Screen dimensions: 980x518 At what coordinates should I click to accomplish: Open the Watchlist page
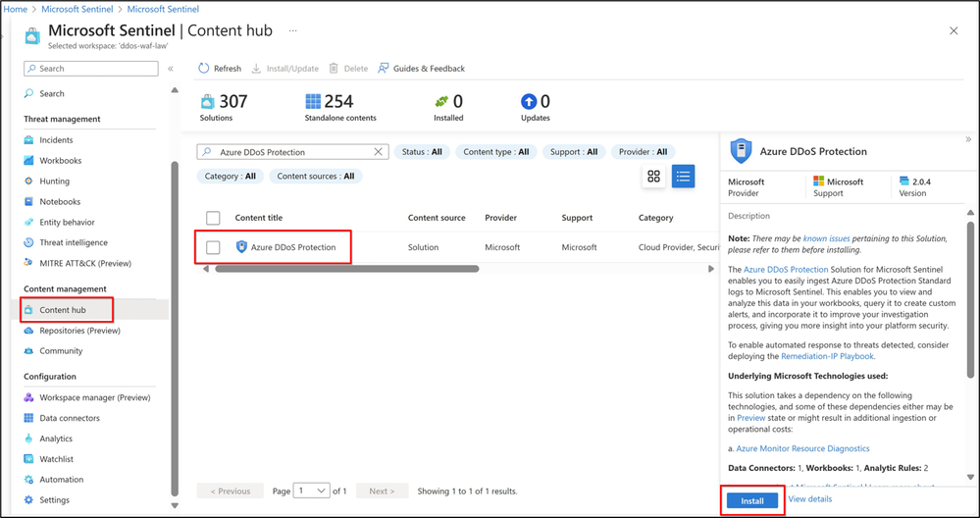pos(56,458)
